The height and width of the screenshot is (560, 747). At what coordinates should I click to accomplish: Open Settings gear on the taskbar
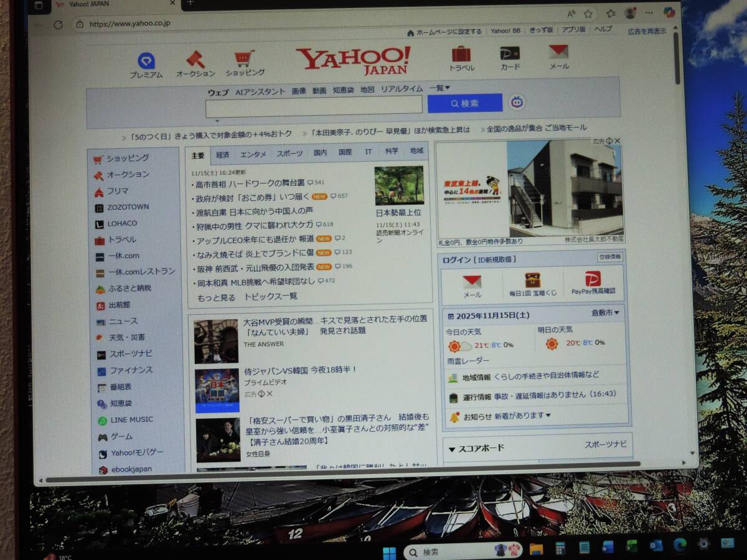pyautogui.click(x=703, y=544)
